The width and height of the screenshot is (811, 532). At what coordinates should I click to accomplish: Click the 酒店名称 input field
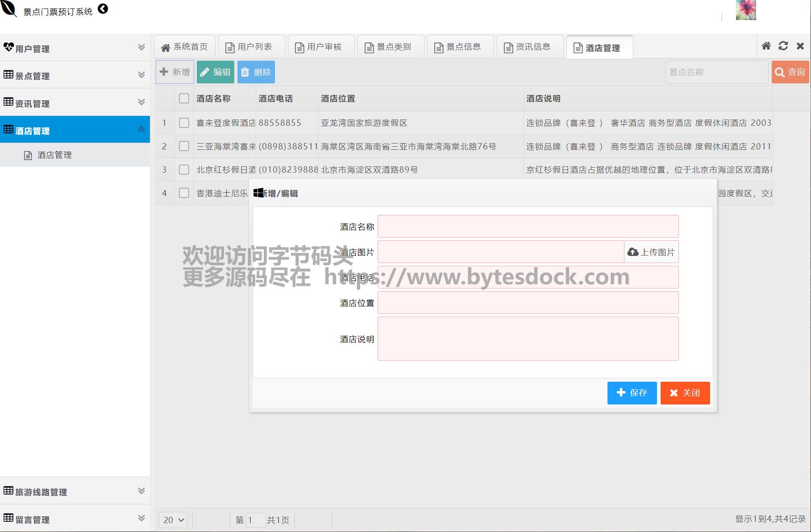(x=528, y=227)
